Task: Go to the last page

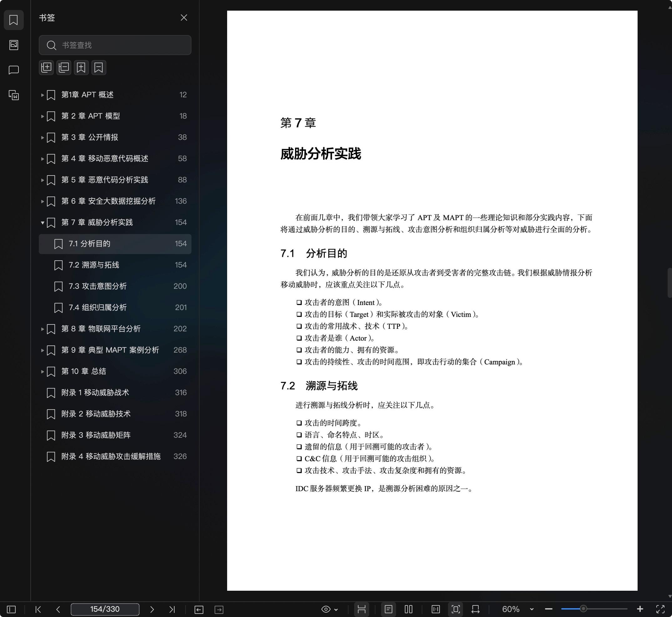Action: (x=172, y=609)
